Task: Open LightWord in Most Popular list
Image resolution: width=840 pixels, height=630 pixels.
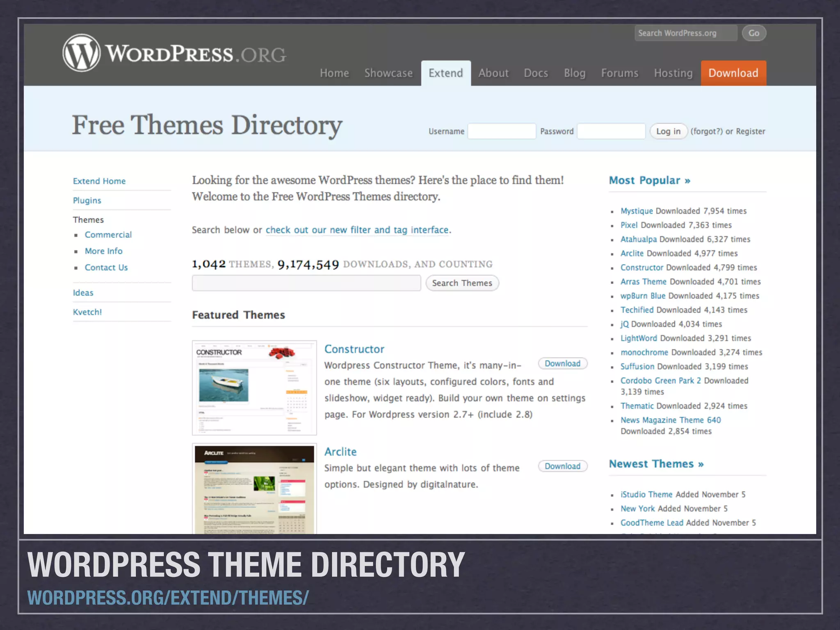Action: (639, 338)
